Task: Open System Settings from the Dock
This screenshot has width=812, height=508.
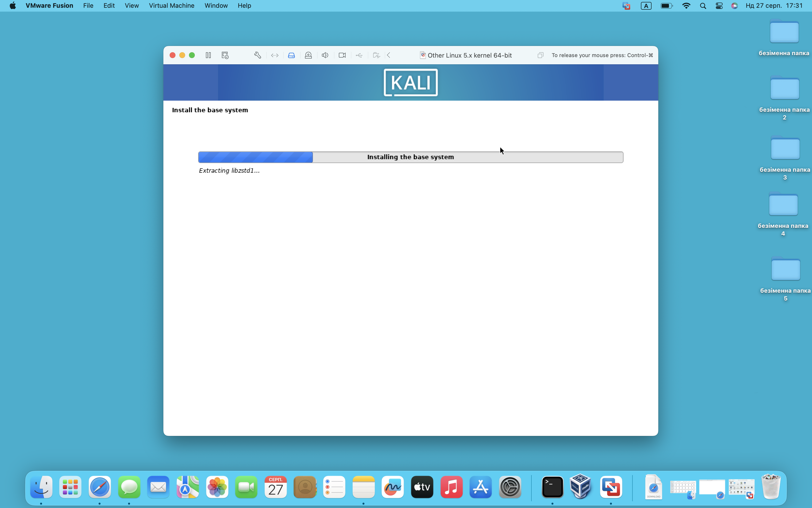Action: (510, 487)
